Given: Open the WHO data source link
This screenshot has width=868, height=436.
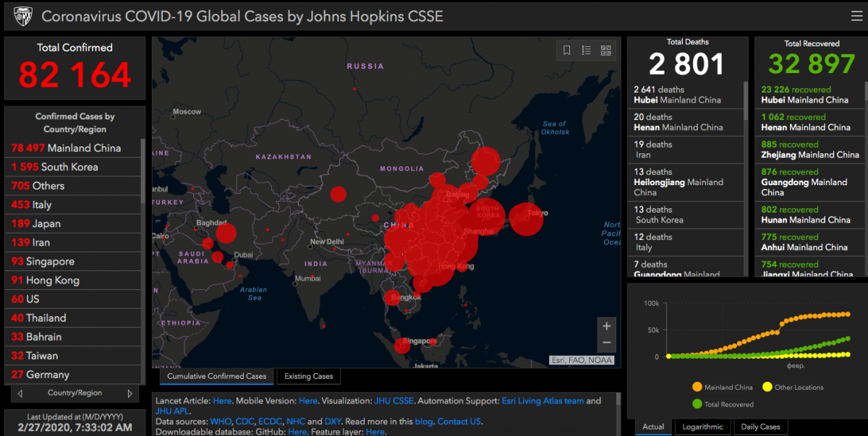Looking at the screenshot, I should coord(221,422).
